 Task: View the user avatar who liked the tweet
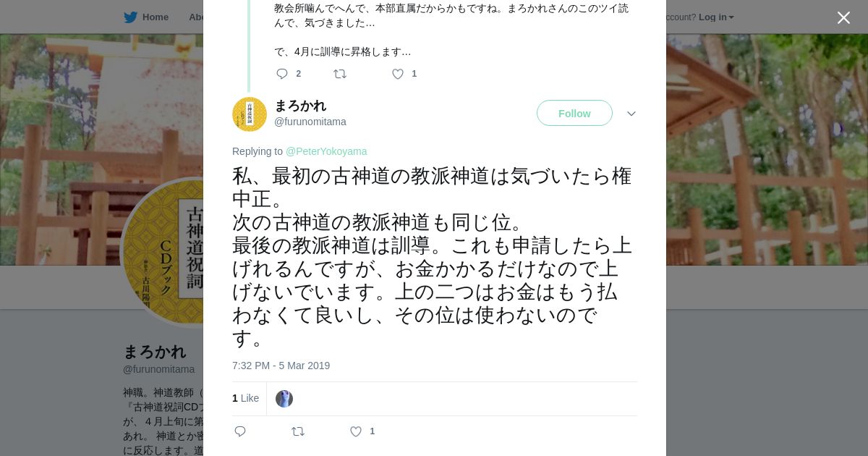284,399
